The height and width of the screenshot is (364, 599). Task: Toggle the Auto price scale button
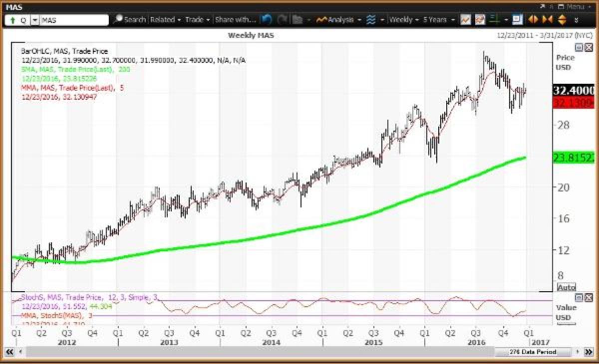566,287
